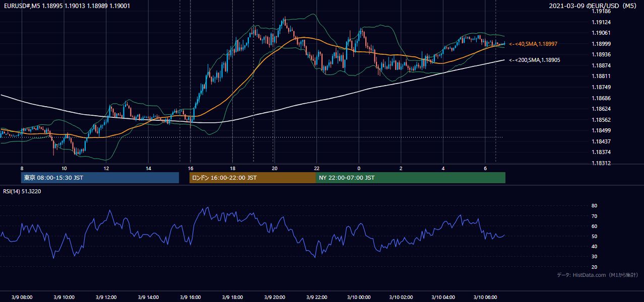644x302 pixels.
Task: Click the hour 22 tick under the chart
Action: pyautogui.click(x=316, y=168)
